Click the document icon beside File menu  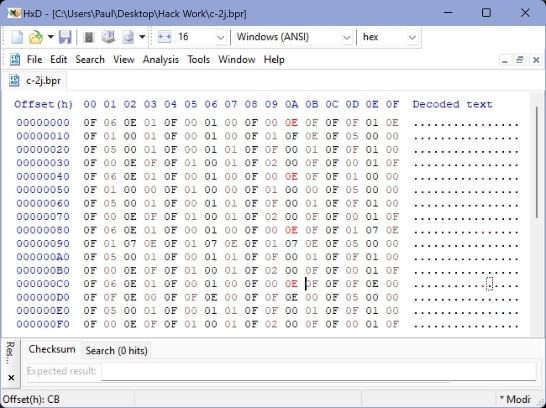(15, 60)
